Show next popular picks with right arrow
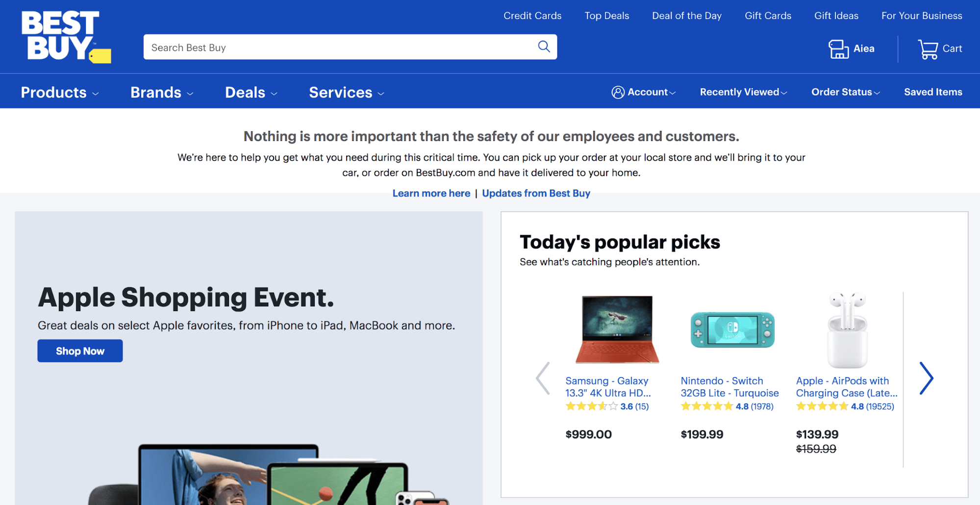The image size is (980, 505). (926, 378)
